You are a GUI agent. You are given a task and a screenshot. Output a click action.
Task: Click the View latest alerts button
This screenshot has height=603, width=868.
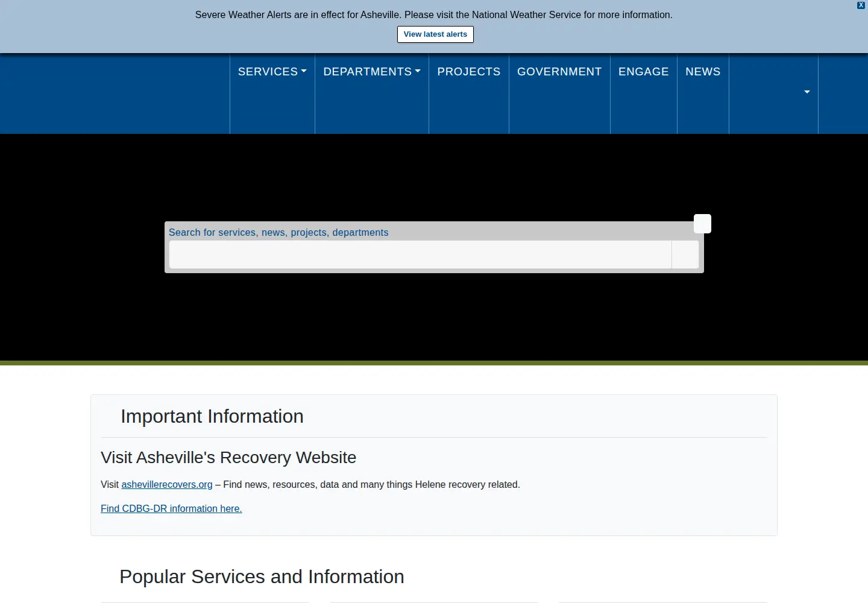(435, 34)
